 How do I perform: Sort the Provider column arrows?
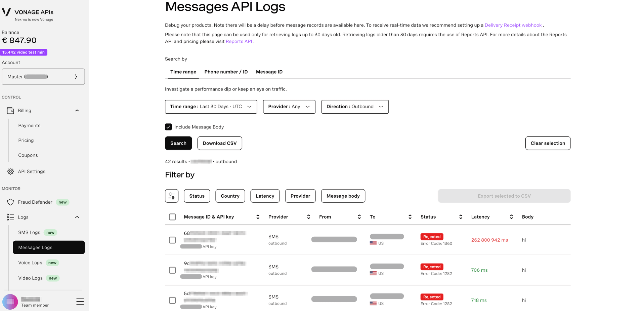[308, 217]
